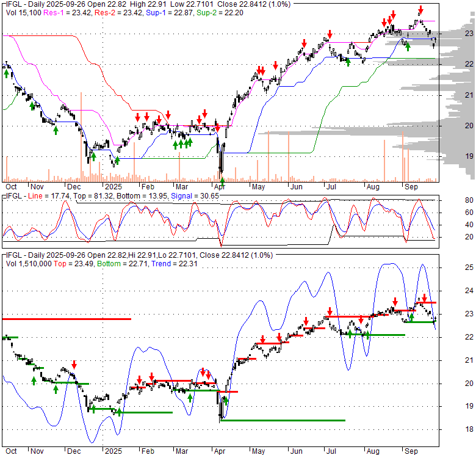476x455 pixels.
Task: Click the 'Signal = 30.65' oscillator value
Action: coord(195,196)
